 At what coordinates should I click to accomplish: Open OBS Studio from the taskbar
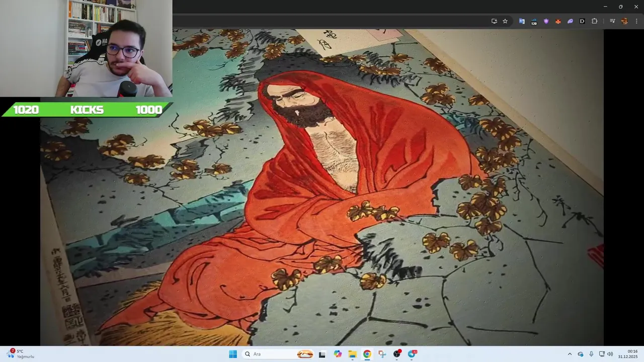[x=397, y=354]
